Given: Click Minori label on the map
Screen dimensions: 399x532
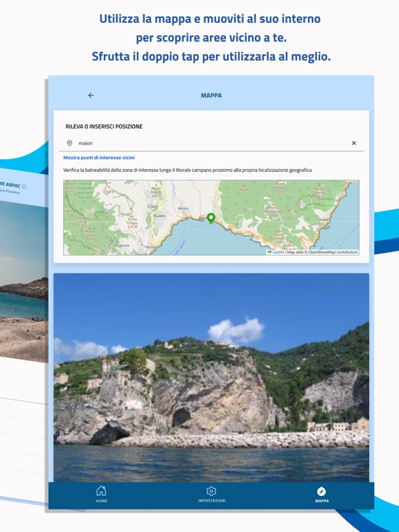Looking at the screenshot, I should (183, 209).
